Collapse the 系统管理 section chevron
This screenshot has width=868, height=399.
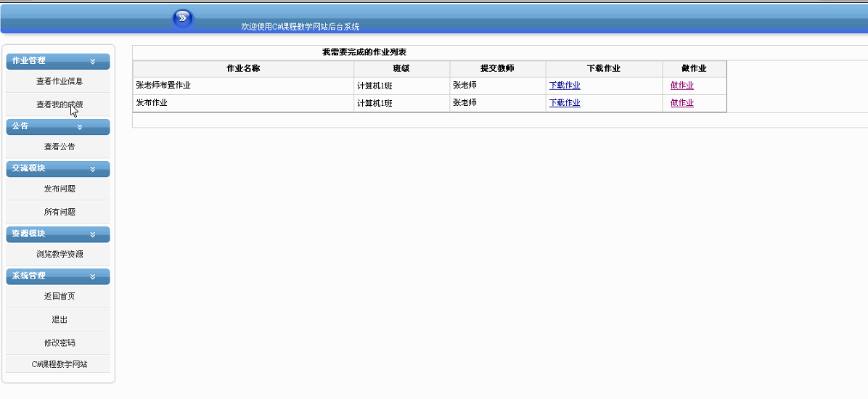(x=93, y=276)
